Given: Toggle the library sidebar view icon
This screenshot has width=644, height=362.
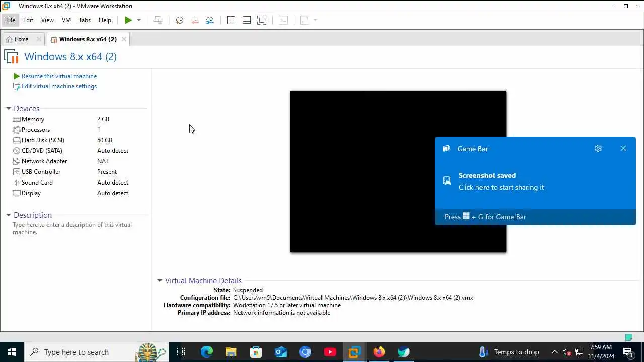Looking at the screenshot, I should tap(231, 20).
